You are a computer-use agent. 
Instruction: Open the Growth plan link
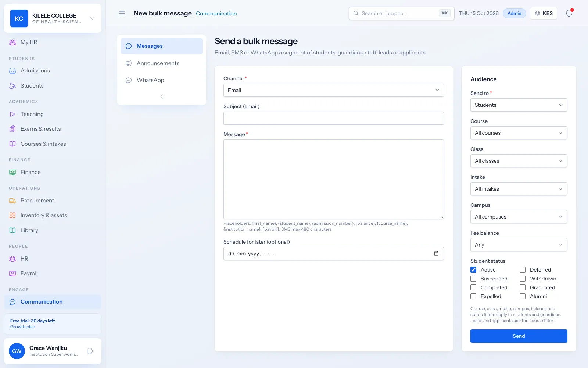[x=23, y=327]
